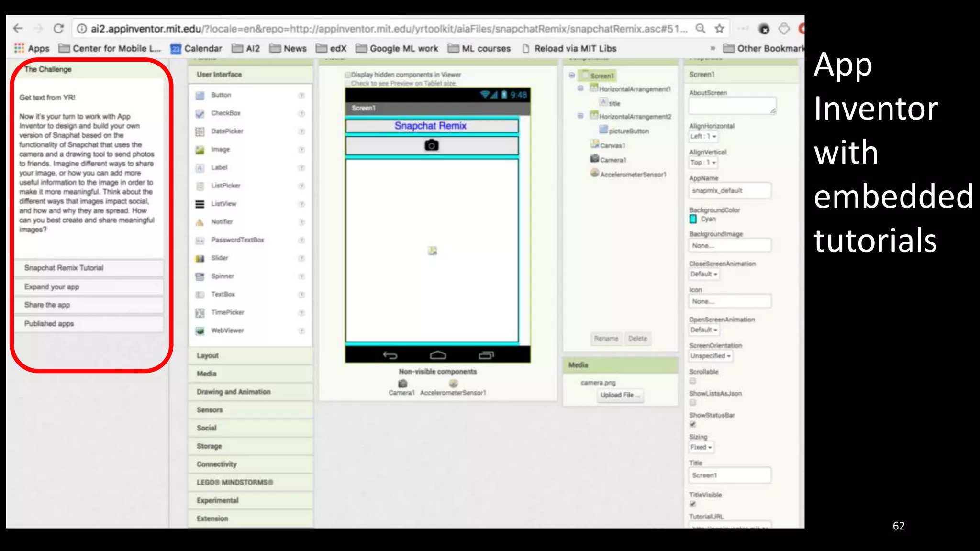
Task: Expand the Layout palette section
Action: 251,356
